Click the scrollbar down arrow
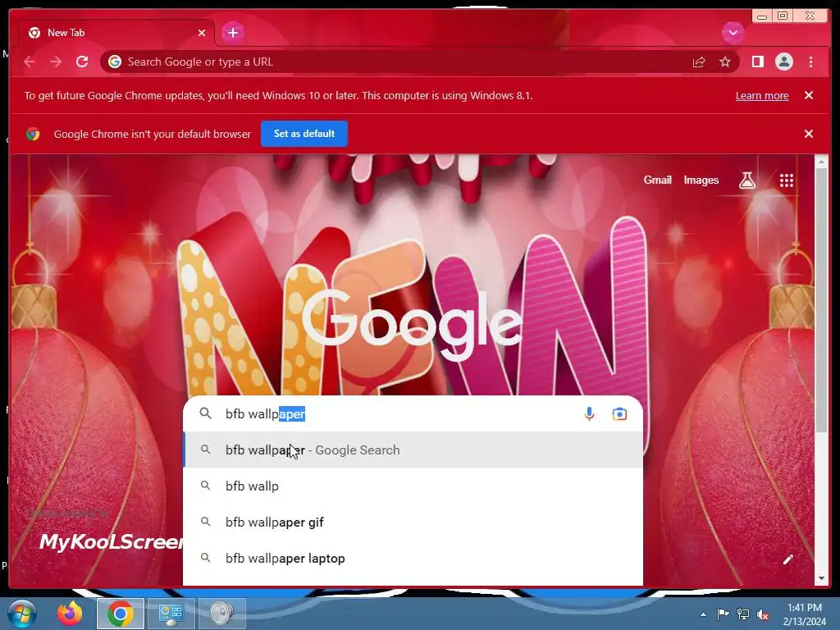The height and width of the screenshot is (630, 840). point(821,578)
